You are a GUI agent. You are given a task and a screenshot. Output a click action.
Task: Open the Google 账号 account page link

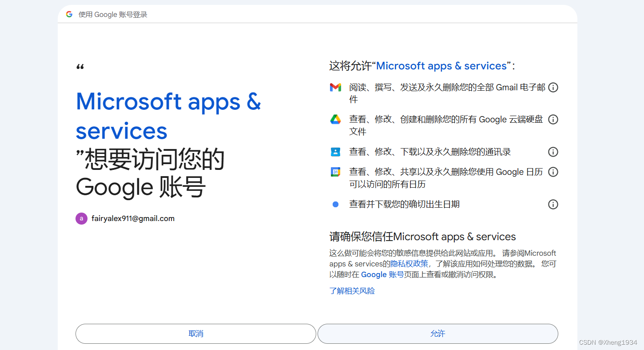point(382,274)
